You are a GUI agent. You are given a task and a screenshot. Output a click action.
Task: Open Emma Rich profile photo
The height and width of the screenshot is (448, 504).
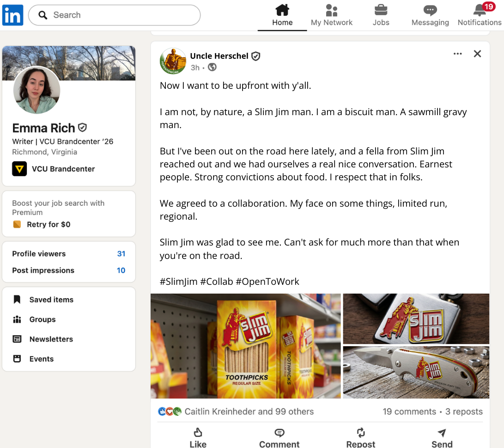(36, 90)
